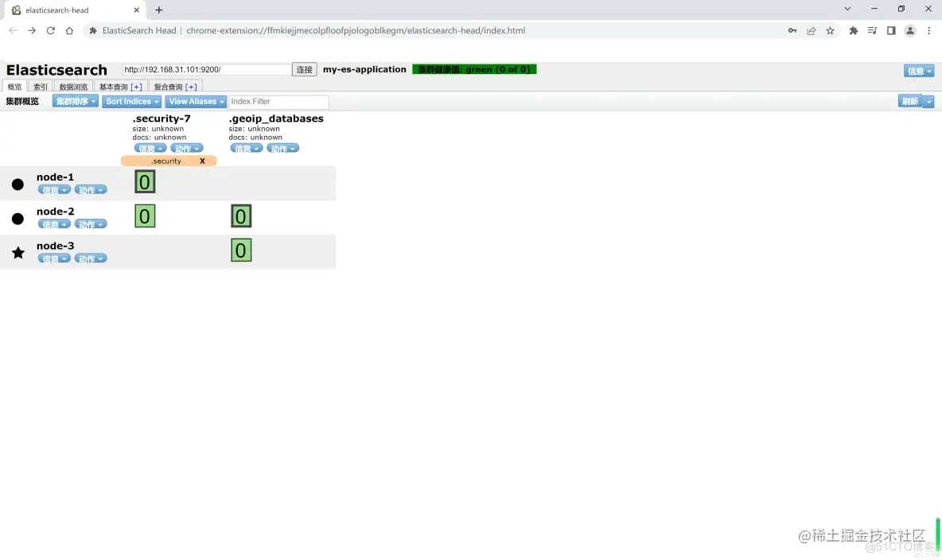This screenshot has height=560, width=942.
Task: Switch to the 基本查询 tab
Action: point(114,87)
